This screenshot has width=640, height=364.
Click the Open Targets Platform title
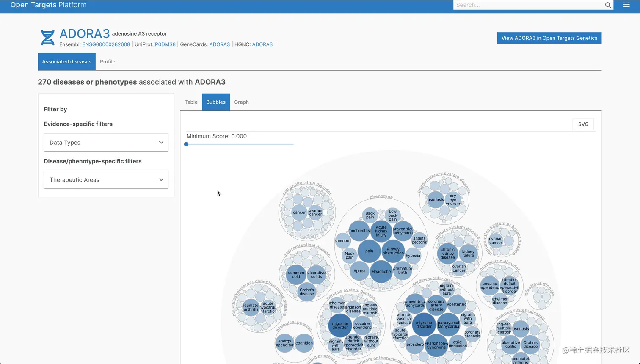(x=48, y=5)
